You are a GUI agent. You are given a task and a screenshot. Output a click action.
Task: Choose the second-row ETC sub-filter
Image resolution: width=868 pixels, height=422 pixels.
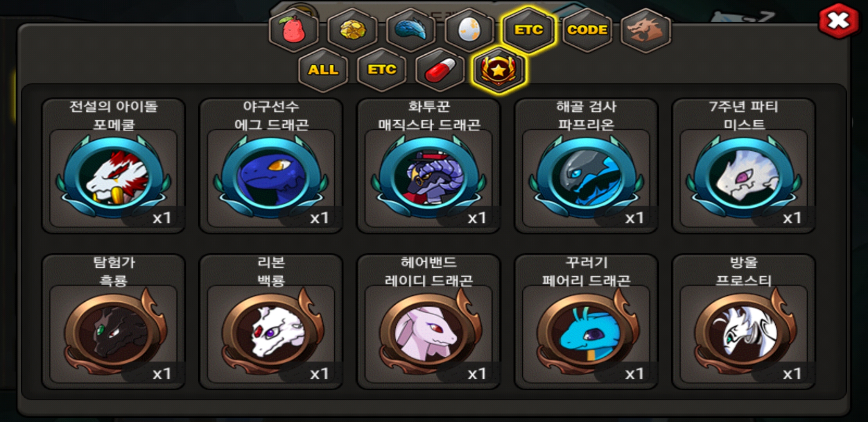click(x=382, y=70)
